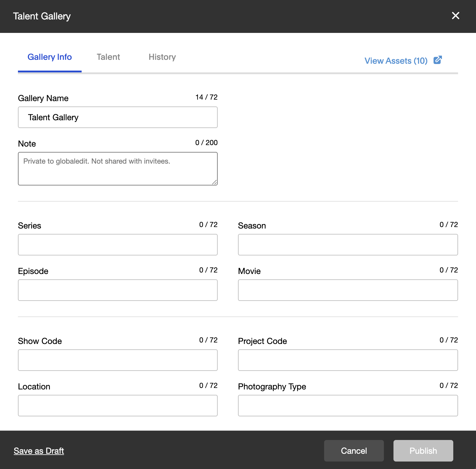Open the History tab

tap(162, 57)
